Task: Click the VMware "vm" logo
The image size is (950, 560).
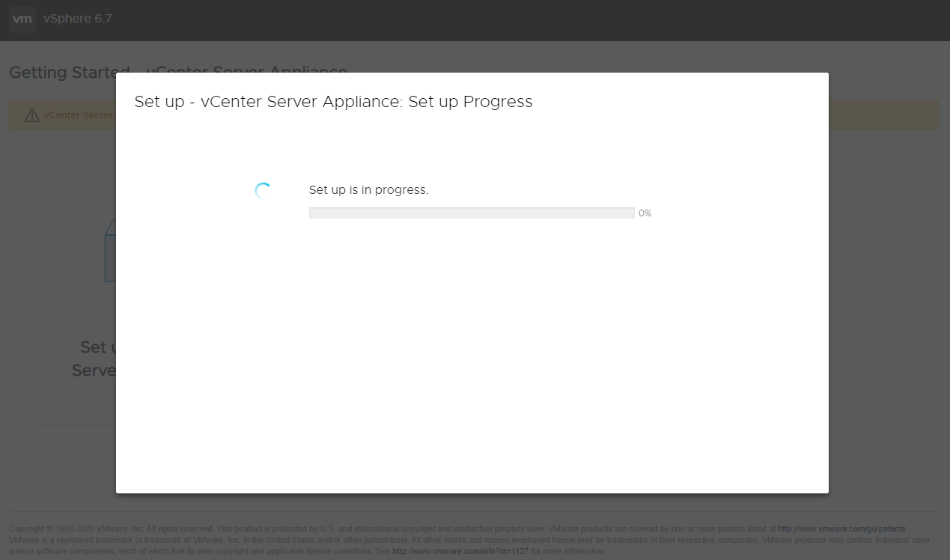Action: 22,19
